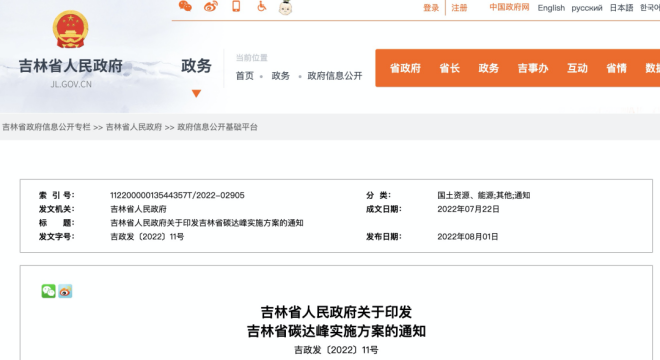
Task: Share article via green WeChat icon
Action: click(48, 291)
